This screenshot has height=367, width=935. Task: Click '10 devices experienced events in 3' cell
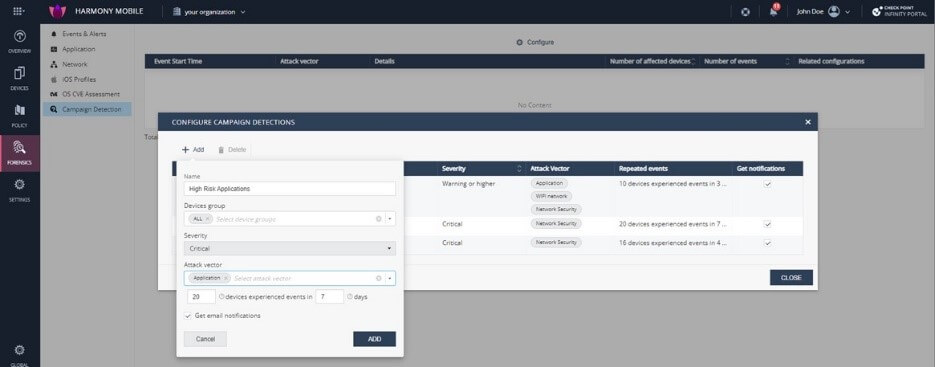click(672, 184)
